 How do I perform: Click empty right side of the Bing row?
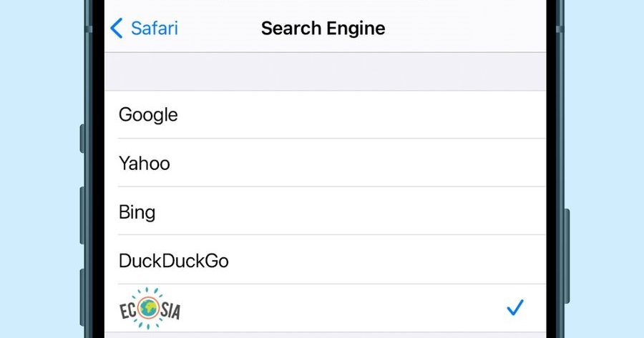click(429, 212)
